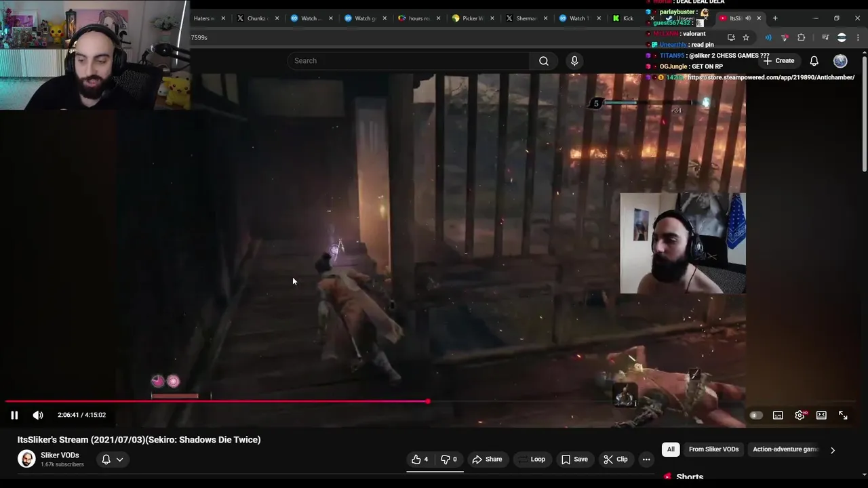Select the All filter chip
The image size is (868, 488).
click(671, 449)
